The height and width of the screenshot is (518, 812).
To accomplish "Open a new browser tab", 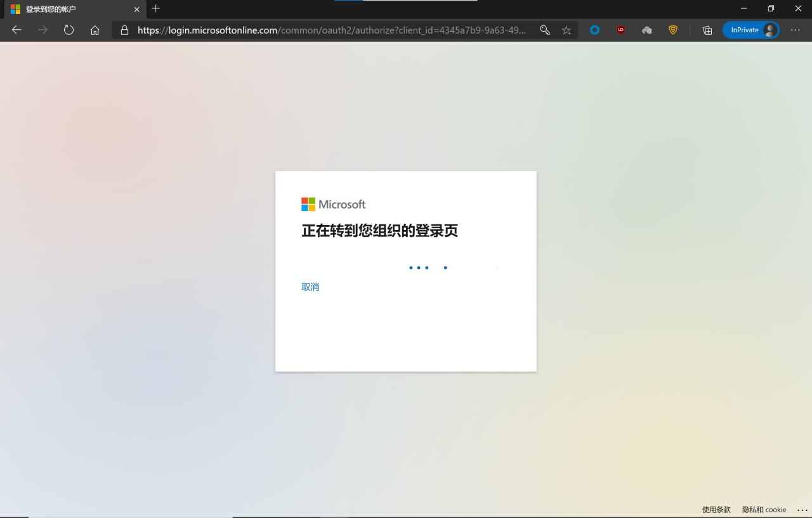I will [155, 9].
